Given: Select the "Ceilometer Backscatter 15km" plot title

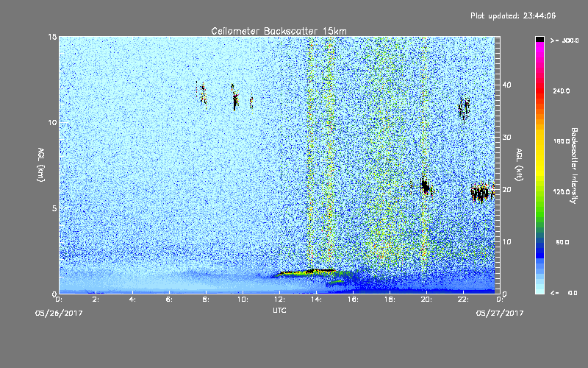Looking at the screenshot, I should click(279, 31).
